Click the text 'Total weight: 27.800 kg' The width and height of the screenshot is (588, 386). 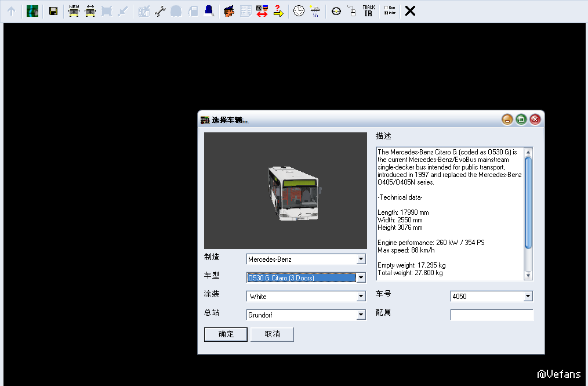coord(410,273)
